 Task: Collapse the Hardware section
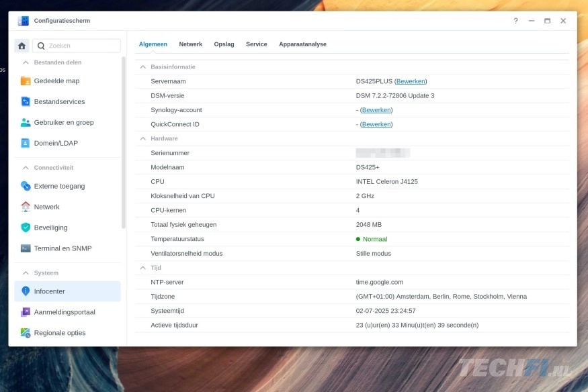pos(143,138)
